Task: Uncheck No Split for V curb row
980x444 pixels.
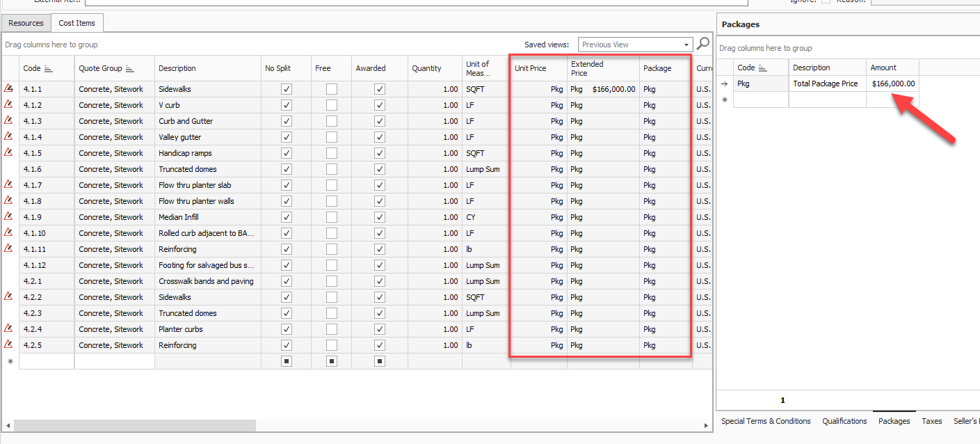Action: click(x=287, y=105)
